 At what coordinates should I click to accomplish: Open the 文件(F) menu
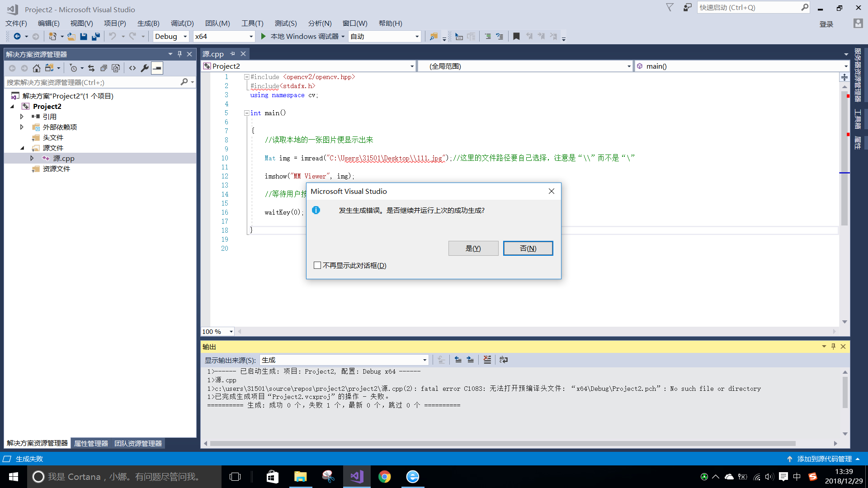[x=16, y=23]
